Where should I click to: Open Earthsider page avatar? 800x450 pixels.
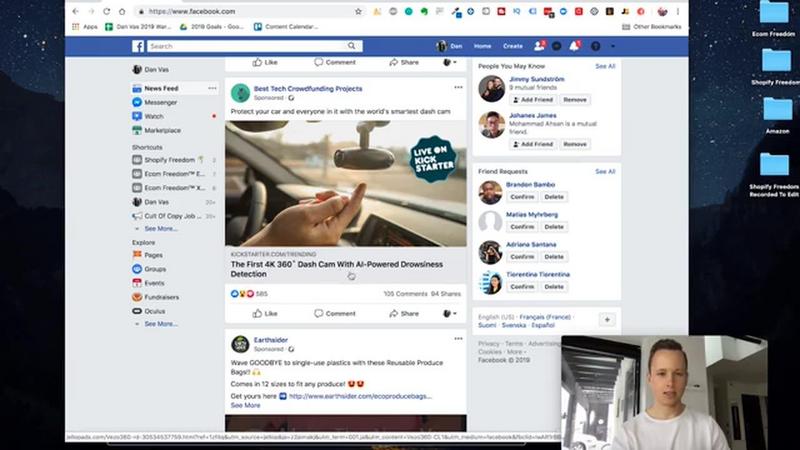[x=240, y=344]
